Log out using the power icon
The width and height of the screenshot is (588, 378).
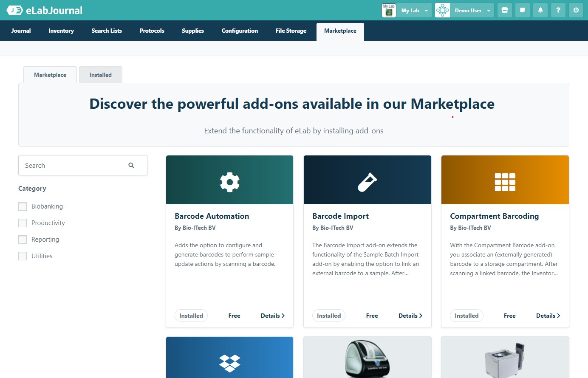(576, 10)
